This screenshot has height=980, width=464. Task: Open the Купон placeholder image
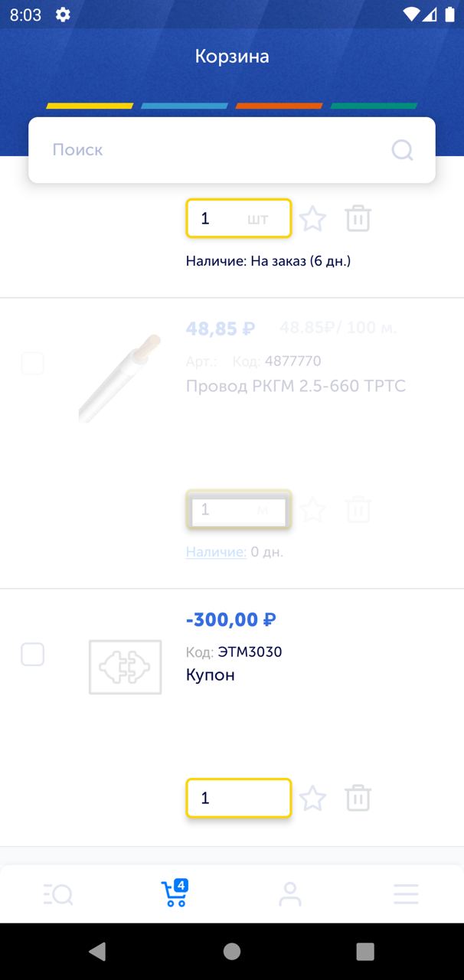[x=125, y=668]
